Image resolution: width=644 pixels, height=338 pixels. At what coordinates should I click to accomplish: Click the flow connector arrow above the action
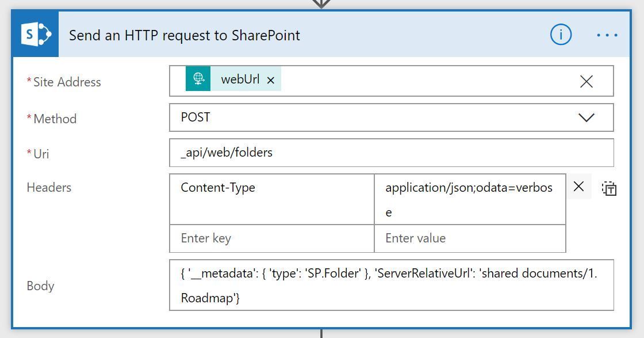pos(322,5)
